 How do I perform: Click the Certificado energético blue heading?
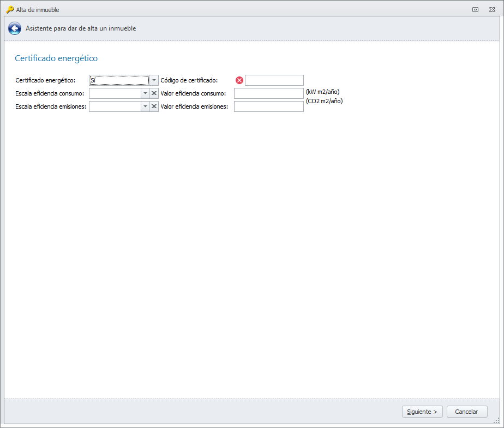[56, 58]
